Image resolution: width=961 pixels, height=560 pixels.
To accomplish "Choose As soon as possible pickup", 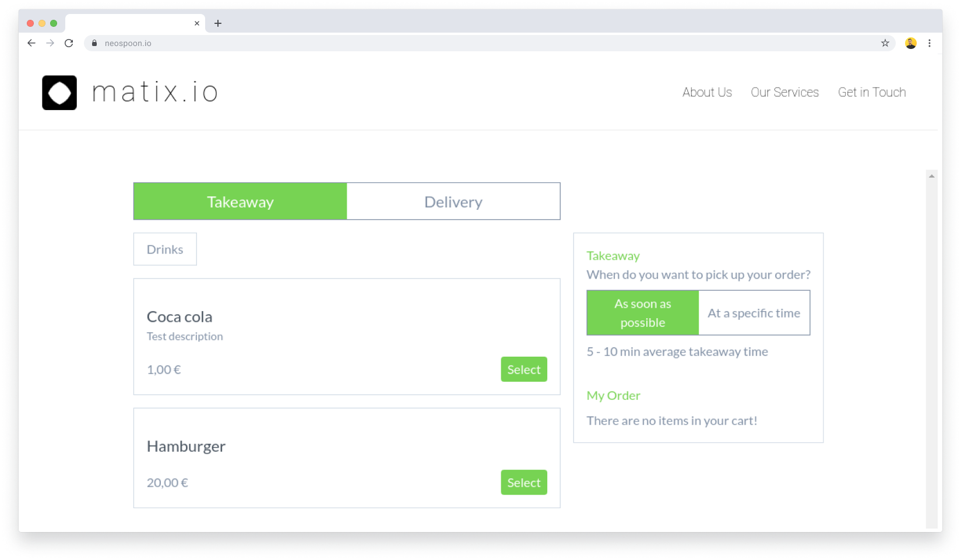I will click(x=642, y=313).
